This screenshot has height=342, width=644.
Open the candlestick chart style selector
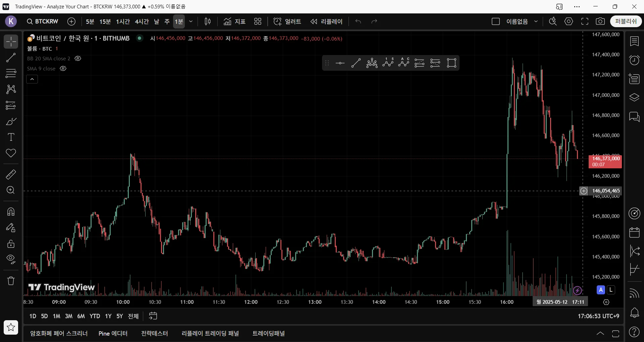point(208,21)
